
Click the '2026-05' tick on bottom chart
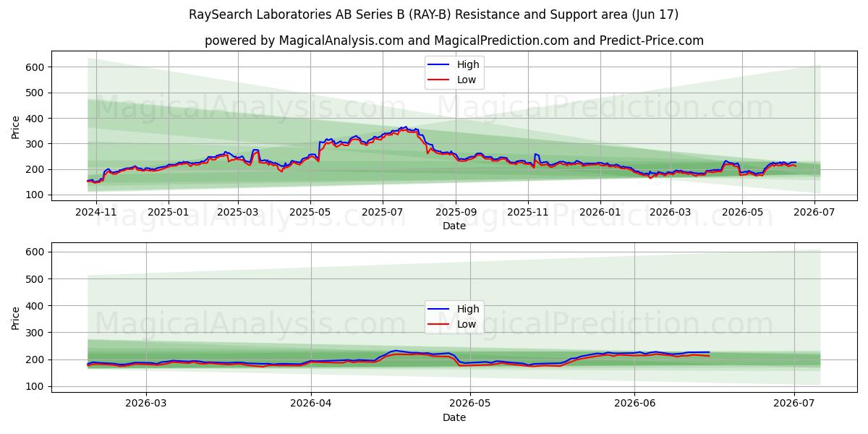point(469,403)
